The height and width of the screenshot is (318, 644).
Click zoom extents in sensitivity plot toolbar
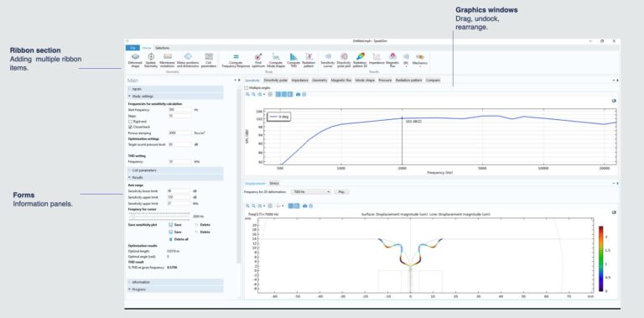point(270,94)
